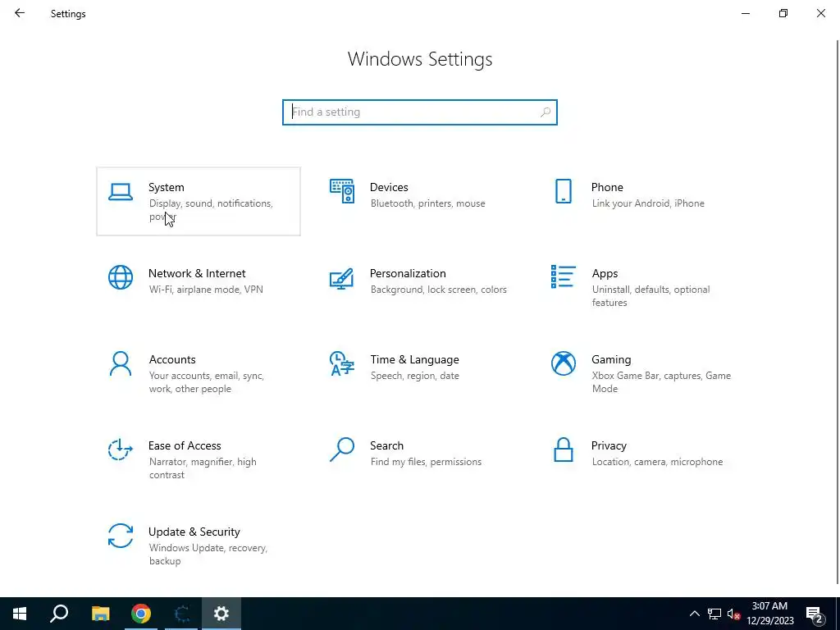The height and width of the screenshot is (630, 840).
Task: Click 'Speech, region, date' text
Action: (414, 376)
